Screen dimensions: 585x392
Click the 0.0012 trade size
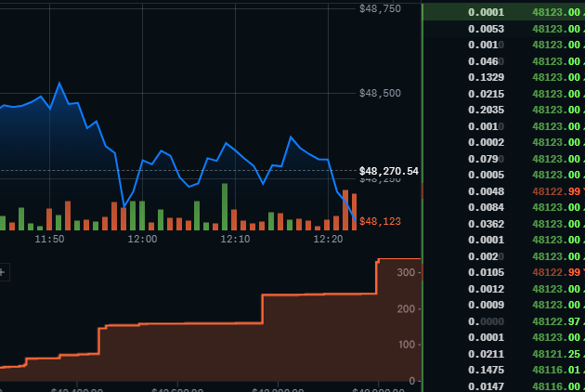487,289
